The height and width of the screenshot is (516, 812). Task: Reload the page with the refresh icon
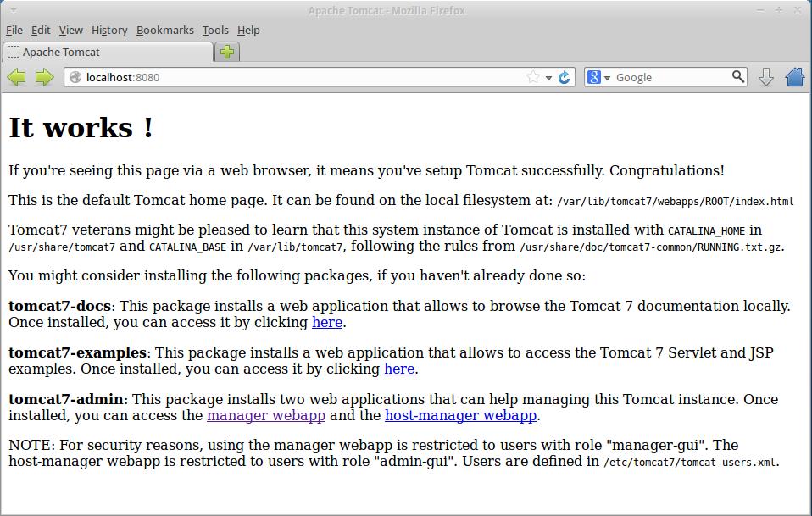(x=564, y=78)
